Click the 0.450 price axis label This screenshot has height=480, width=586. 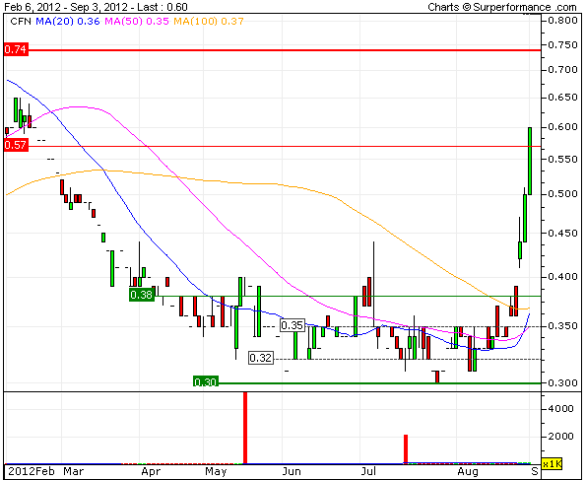pos(563,233)
